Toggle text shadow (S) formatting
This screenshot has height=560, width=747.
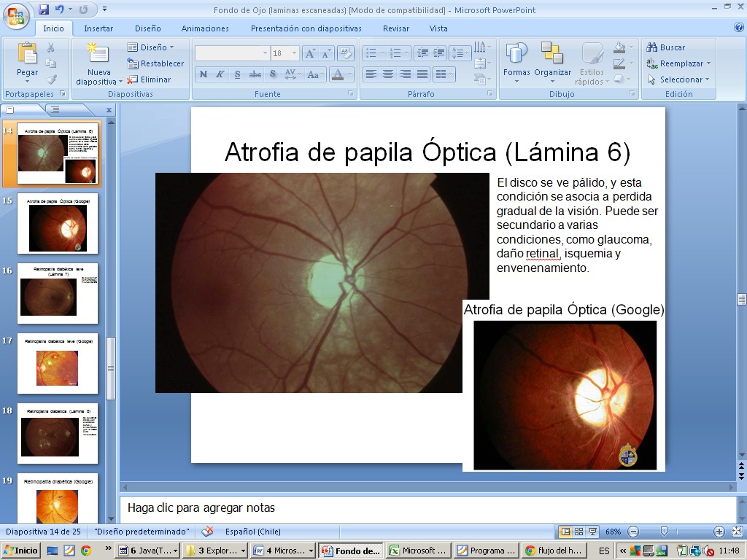coord(272,74)
